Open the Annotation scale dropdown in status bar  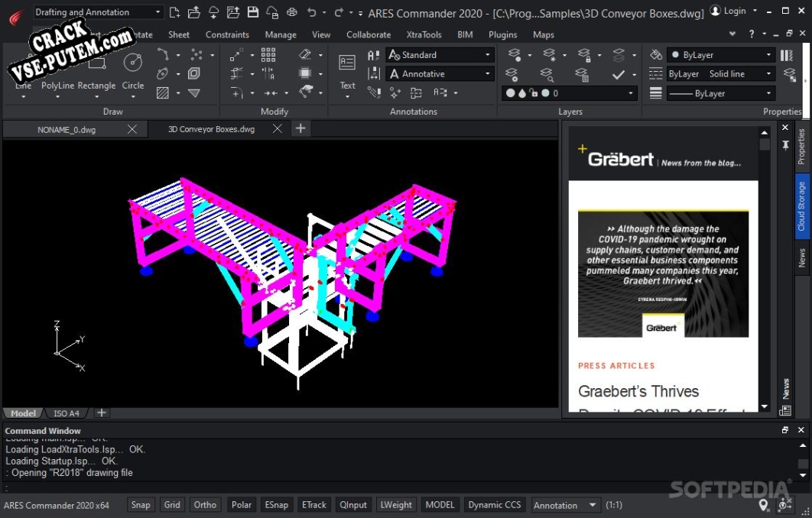click(x=565, y=504)
